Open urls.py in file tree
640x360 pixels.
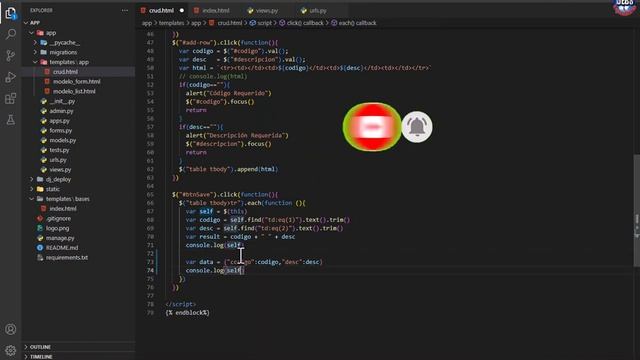58,160
